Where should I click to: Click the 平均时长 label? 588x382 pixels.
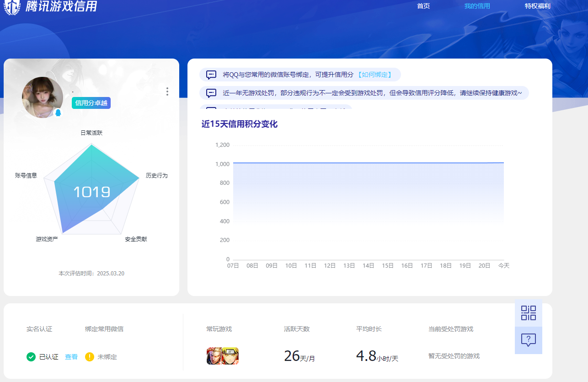(369, 329)
